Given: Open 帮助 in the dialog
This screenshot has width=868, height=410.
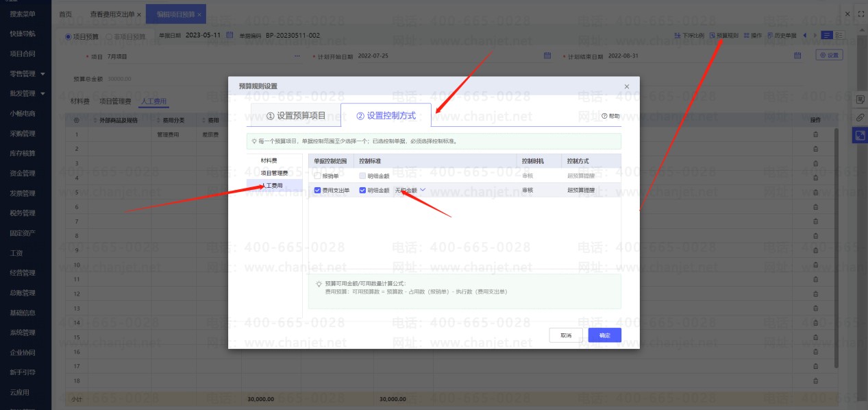Looking at the screenshot, I should [x=610, y=117].
